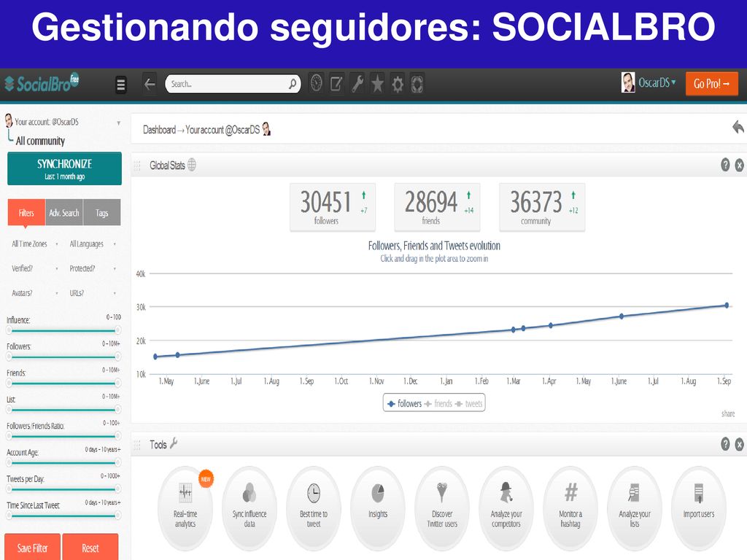The image size is (747, 560).
Task: Toggle tweets series in chart legend
Action: coord(469,403)
